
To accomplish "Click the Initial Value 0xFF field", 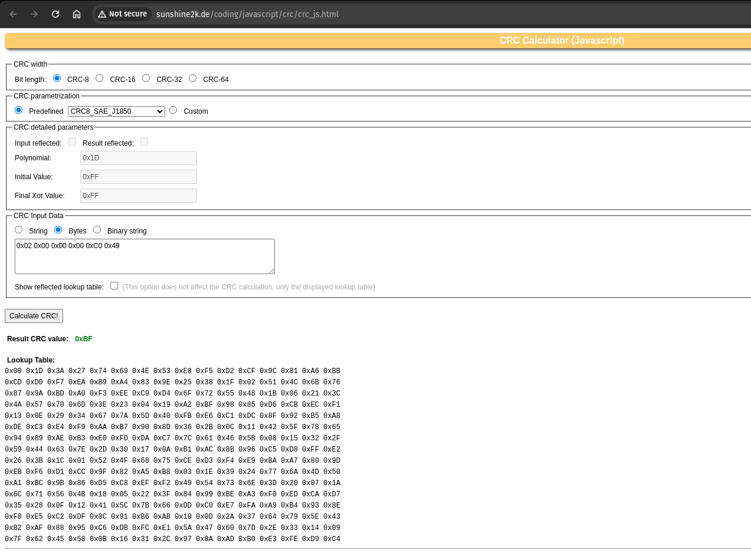I will click(138, 177).
